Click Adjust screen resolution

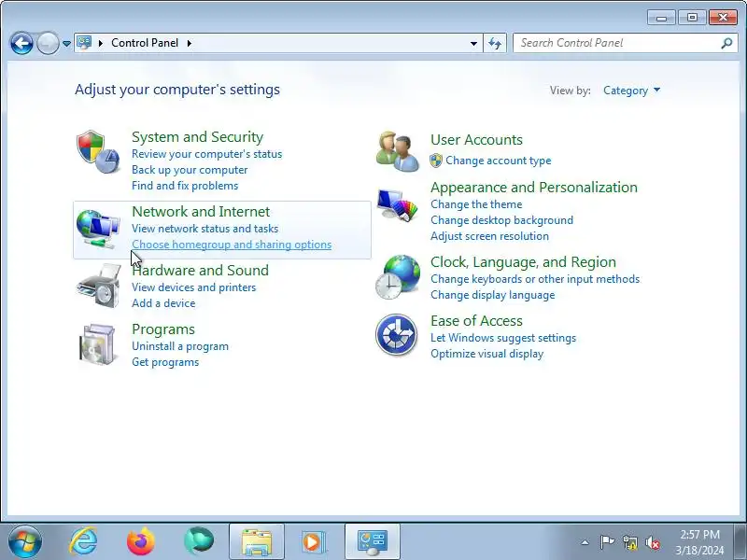[489, 236]
